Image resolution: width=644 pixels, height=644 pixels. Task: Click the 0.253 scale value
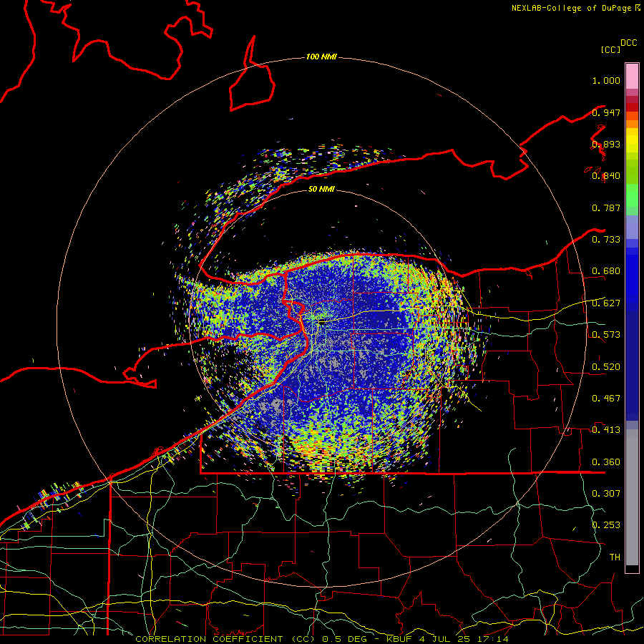(x=606, y=525)
